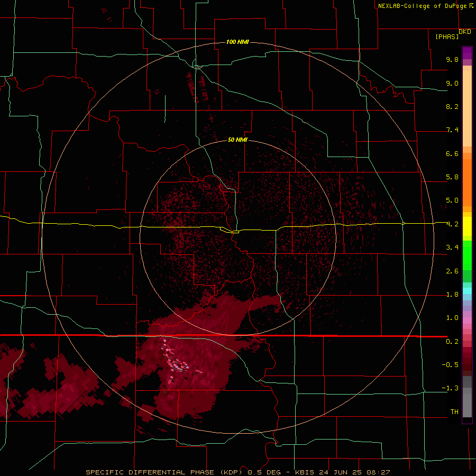The image size is (476, 476).
Task: Click the 0.2 value on the color scale
Action: [x=452, y=342]
